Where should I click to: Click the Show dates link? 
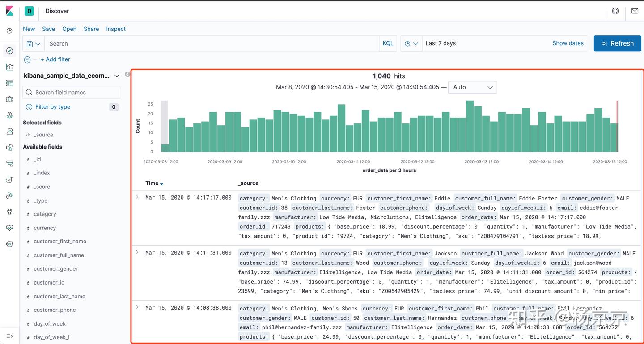[568, 43]
